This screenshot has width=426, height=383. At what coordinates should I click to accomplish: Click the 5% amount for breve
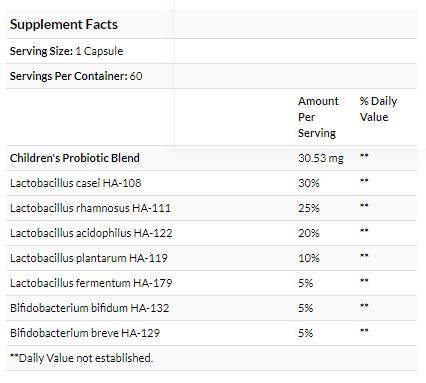click(305, 333)
